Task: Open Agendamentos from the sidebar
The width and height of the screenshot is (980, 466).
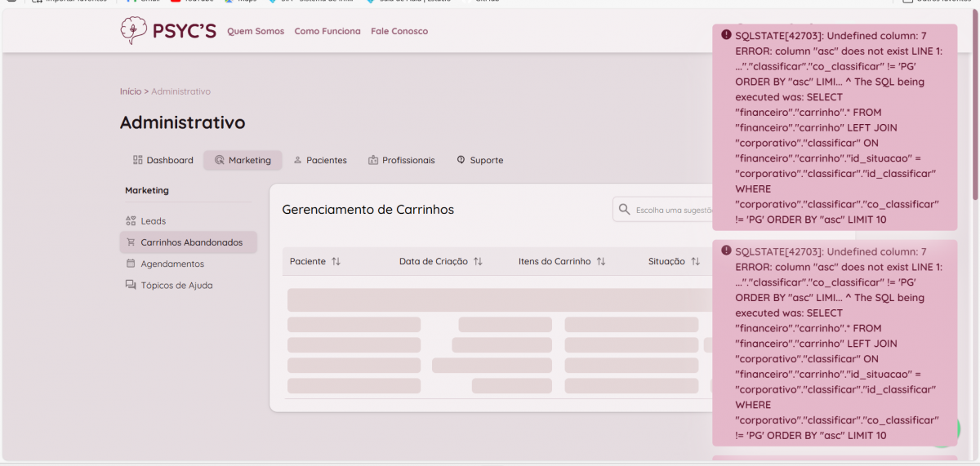Action: (x=171, y=264)
